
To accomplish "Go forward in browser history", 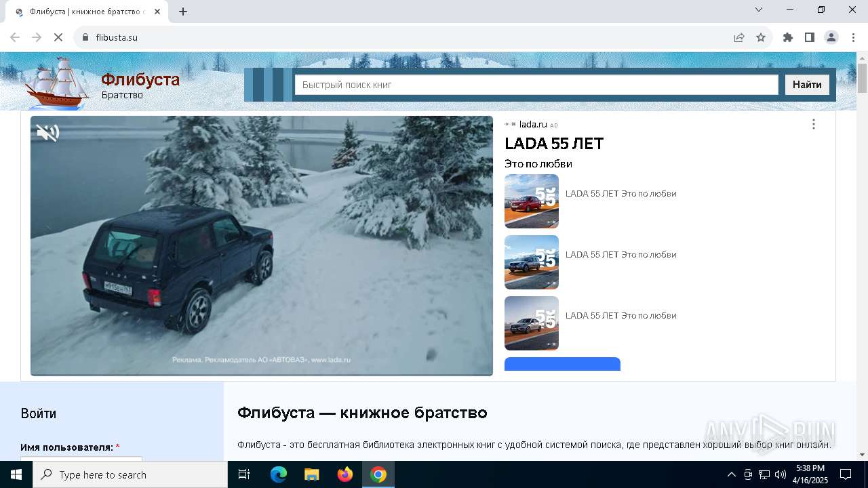I will pyautogui.click(x=37, y=37).
